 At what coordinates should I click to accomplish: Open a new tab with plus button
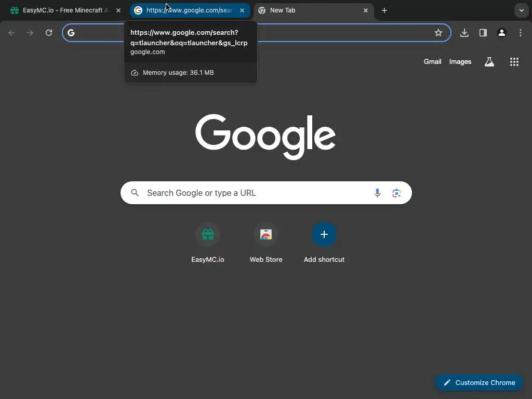[x=384, y=10]
